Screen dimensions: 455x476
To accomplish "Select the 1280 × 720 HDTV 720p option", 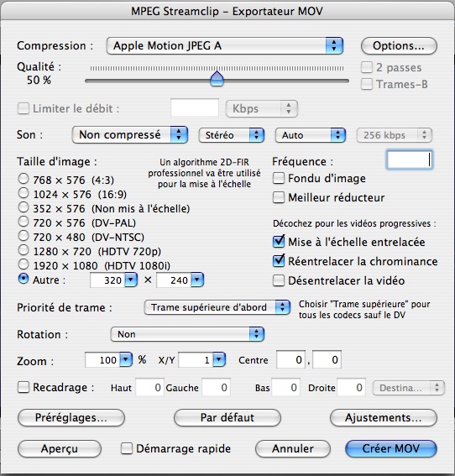I will click(24, 250).
